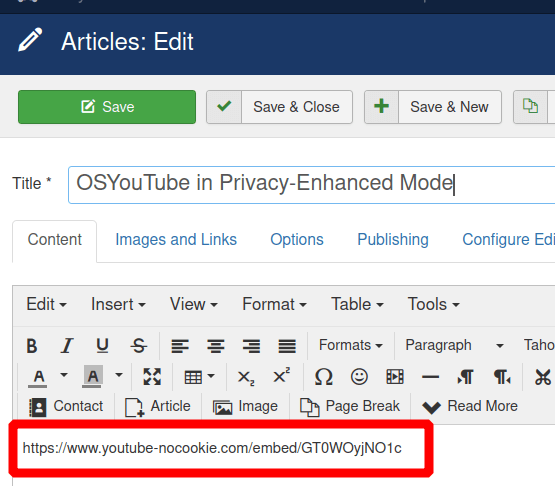Open the editor Tools menu
Image resolution: width=555 pixels, height=486 pixels.
[434, 304]
